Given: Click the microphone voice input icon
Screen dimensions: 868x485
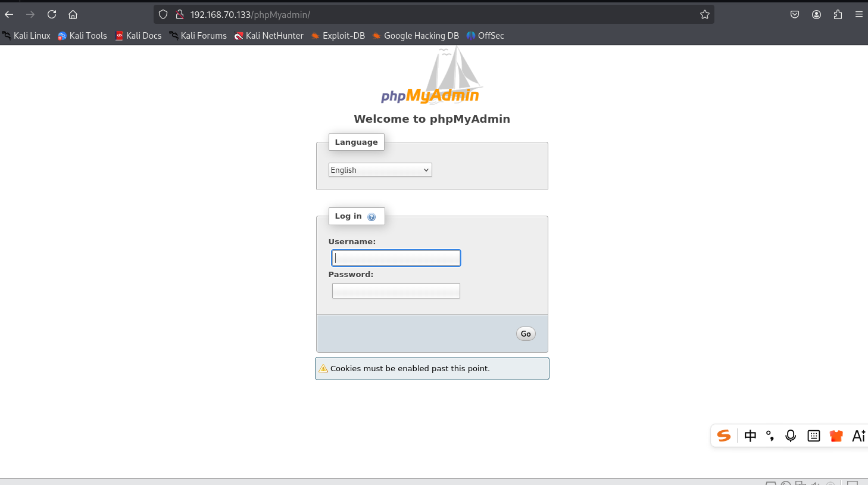Looking at the screenshot, I should [x=791, y=436].
